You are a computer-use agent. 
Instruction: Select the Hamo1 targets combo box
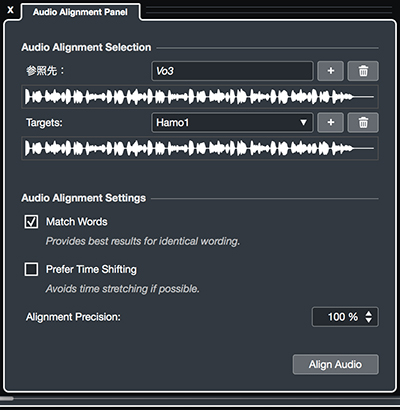point(232,123)
